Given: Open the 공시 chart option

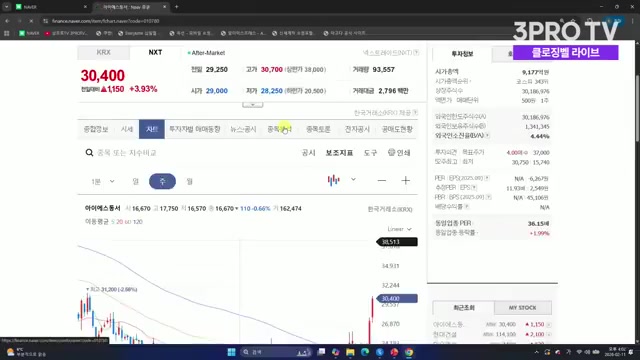Looking at the screenshot, I should (308, 153).
